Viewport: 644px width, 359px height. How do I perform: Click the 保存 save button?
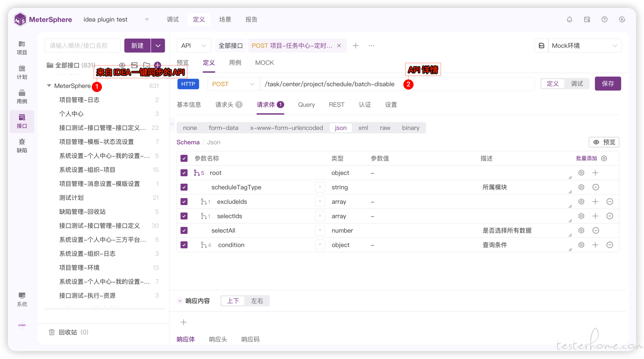[608, 84]
